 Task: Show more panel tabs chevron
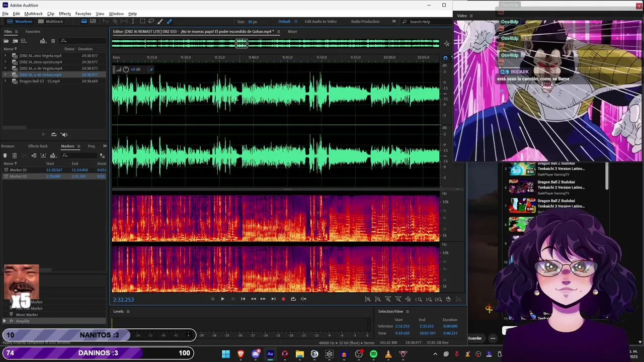pos(105,146)
